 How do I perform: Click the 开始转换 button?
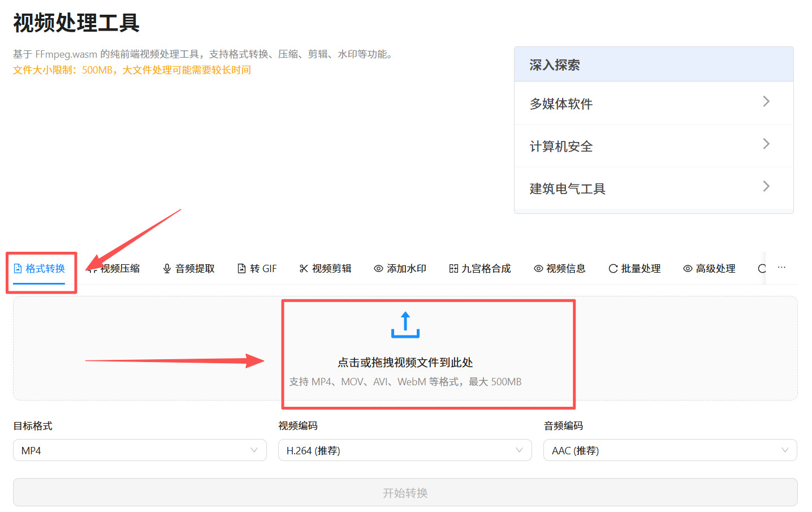(x=405, y=492)
